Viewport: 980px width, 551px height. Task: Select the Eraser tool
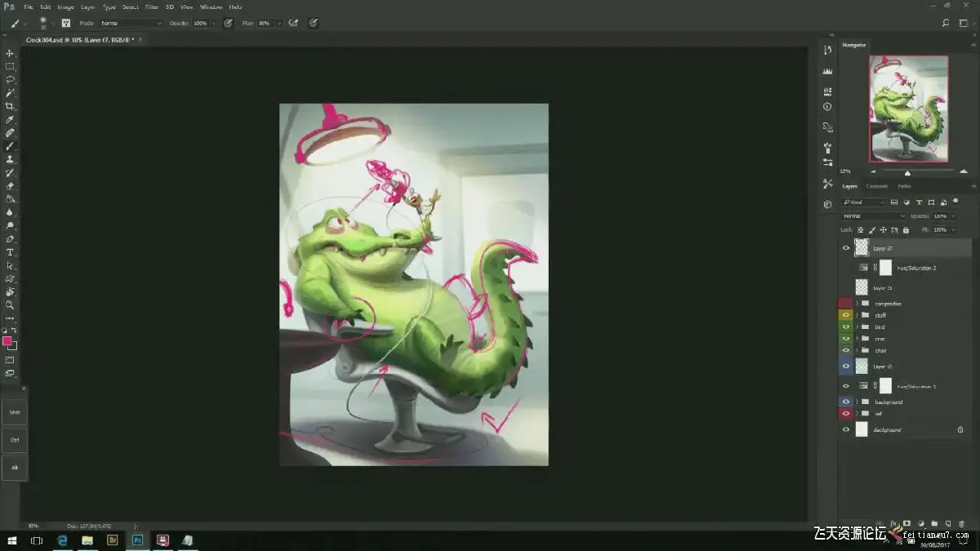pos(10,186)
